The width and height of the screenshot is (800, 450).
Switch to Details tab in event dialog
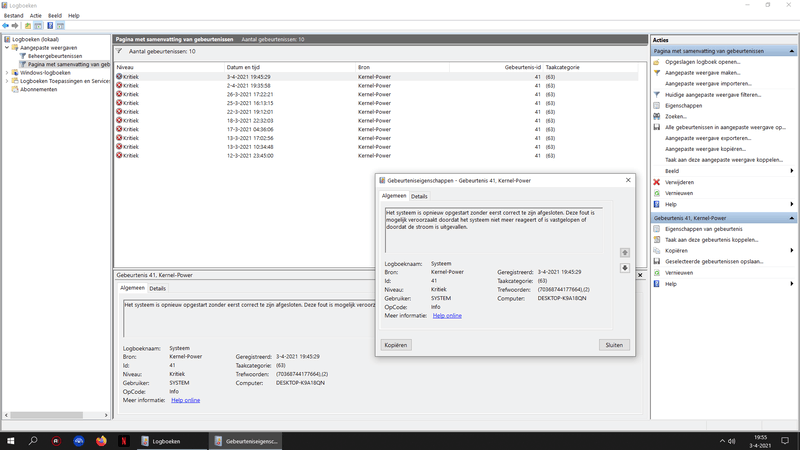tap(419, 196)
